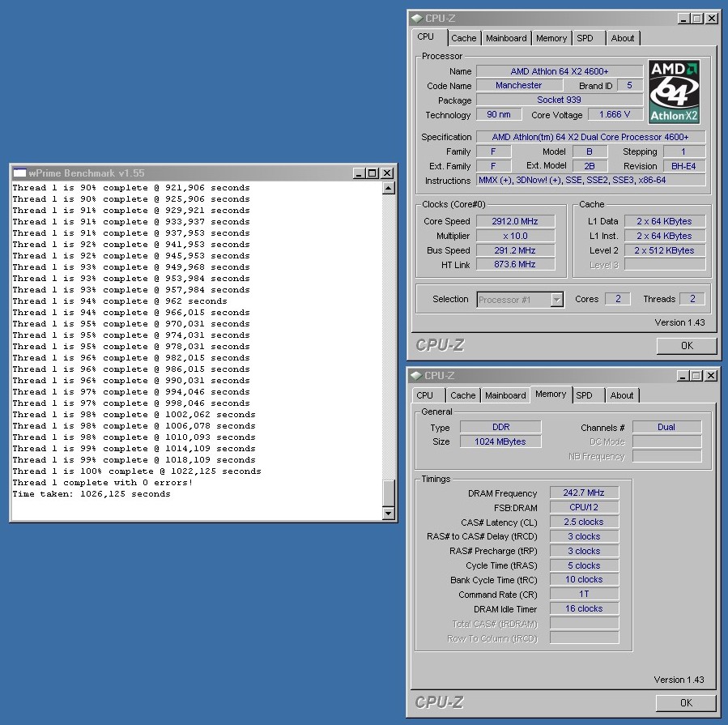Click OK in the top CPU-Z window

pos(687,346)
